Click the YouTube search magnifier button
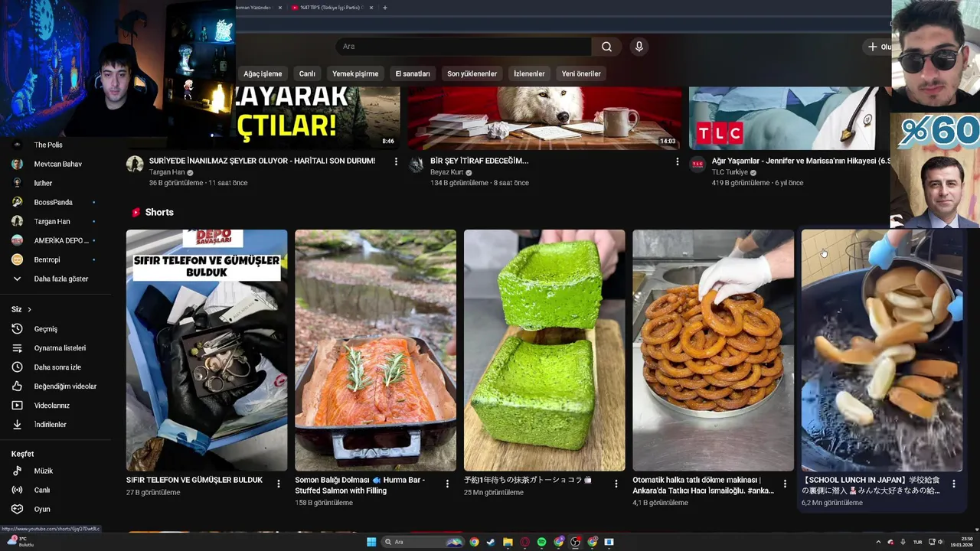Image resolution: width=980 pixels, height=551 pixels. [x=606, y=47]
